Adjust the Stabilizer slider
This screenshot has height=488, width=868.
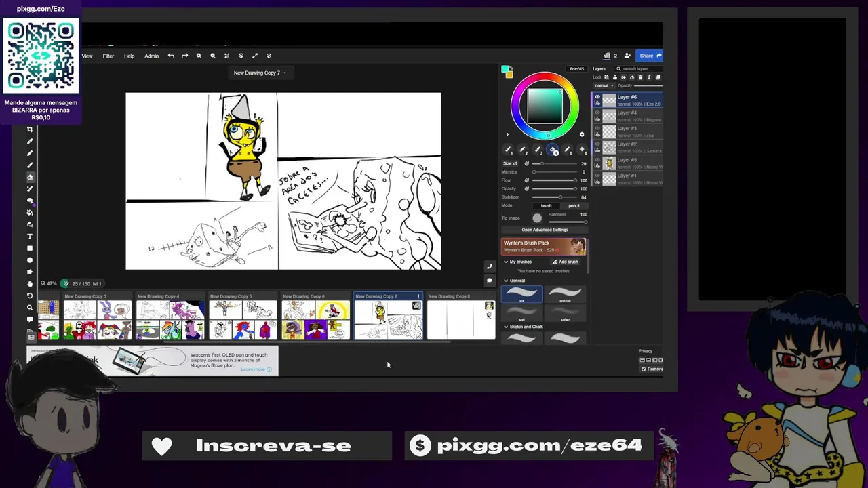pos(554,197)
